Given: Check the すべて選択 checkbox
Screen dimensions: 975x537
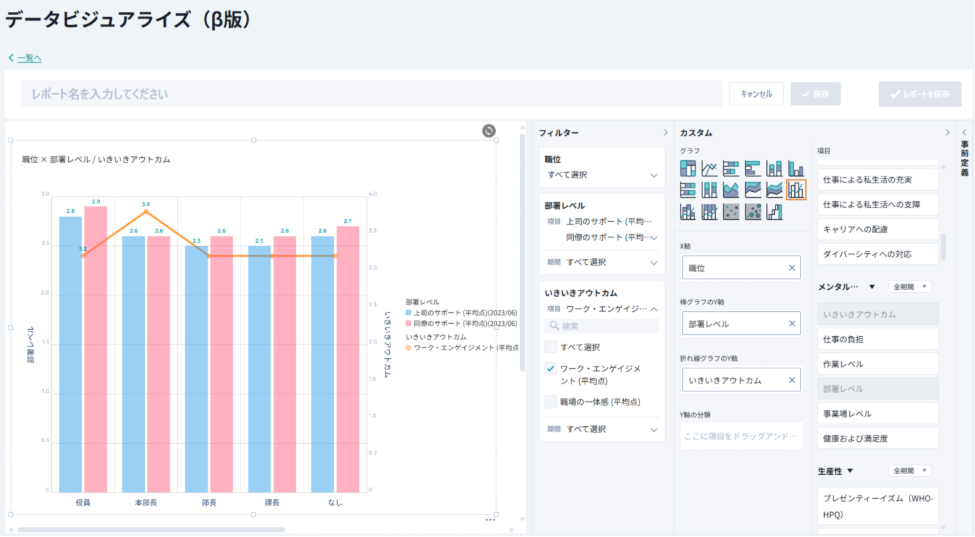Looking at the screenshot, I should tap(550, 347).
